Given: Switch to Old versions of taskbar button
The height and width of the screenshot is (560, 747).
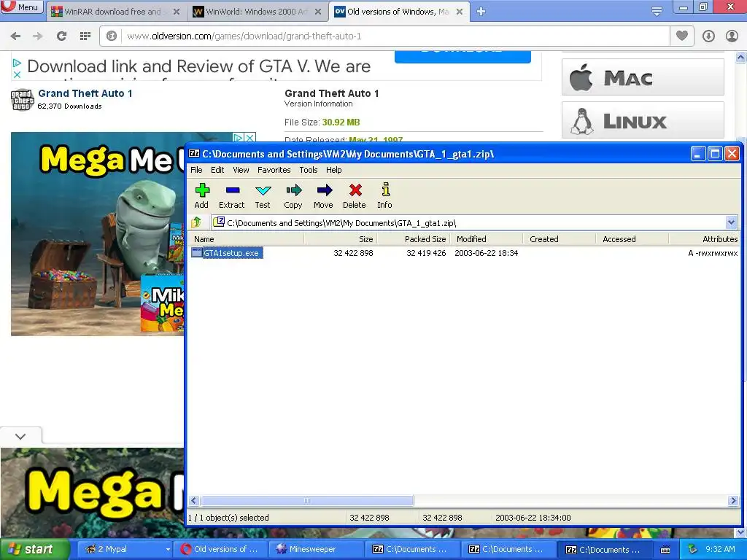Looking at the screenshot, I should coord(220,549).
